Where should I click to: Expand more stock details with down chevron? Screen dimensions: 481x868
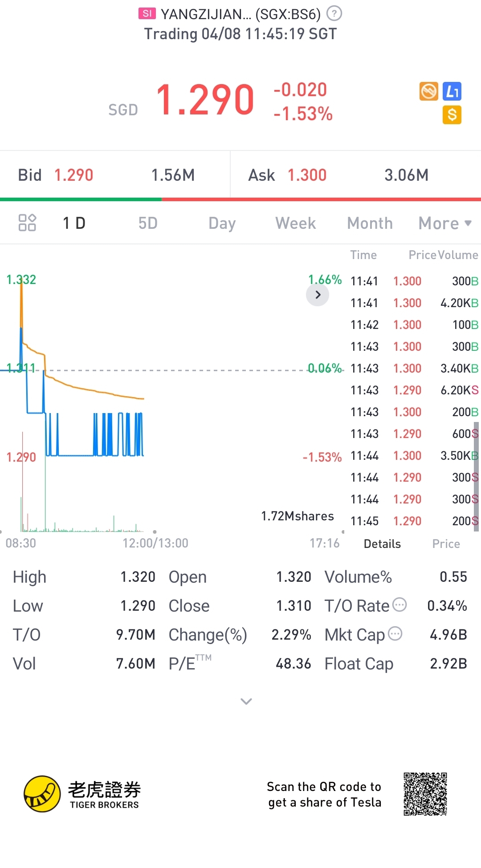(x=246, y=702)
